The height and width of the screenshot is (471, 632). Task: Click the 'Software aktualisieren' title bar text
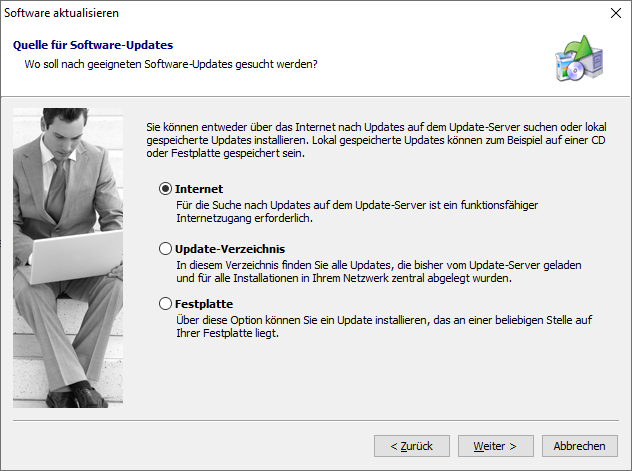point(62,13)
